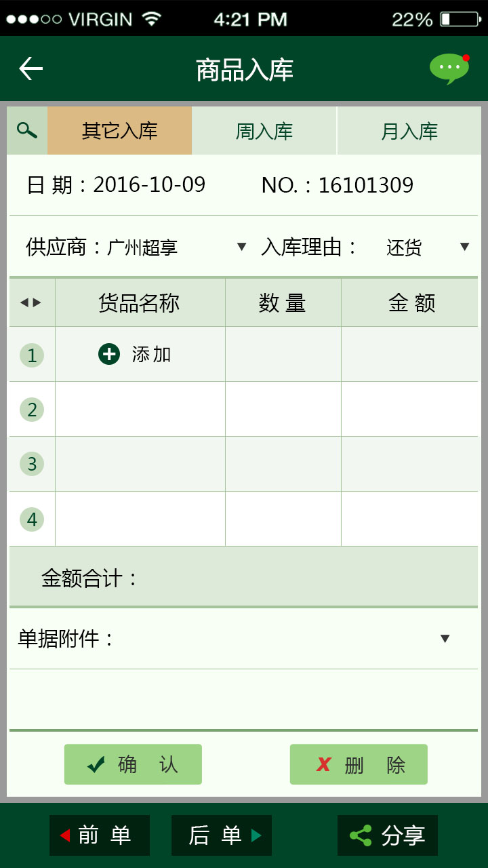Viewport: 488px width, 868px height.
Task: Open the 供应商 supplier dropdown
Action: pyautogui.click(x=241, y=247)
